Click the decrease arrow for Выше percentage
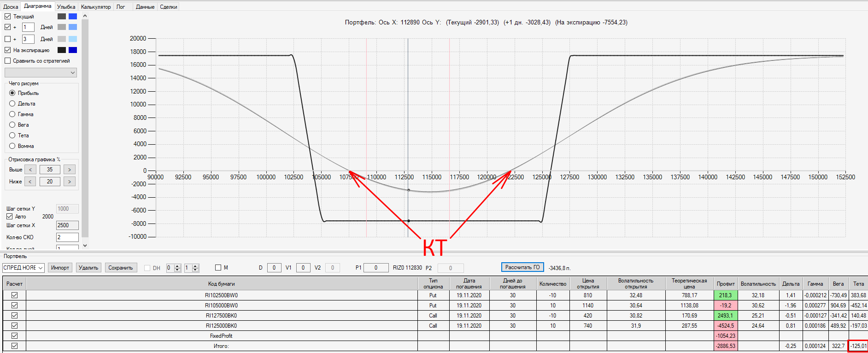This screenshot has width=868, height=353. 30,170
